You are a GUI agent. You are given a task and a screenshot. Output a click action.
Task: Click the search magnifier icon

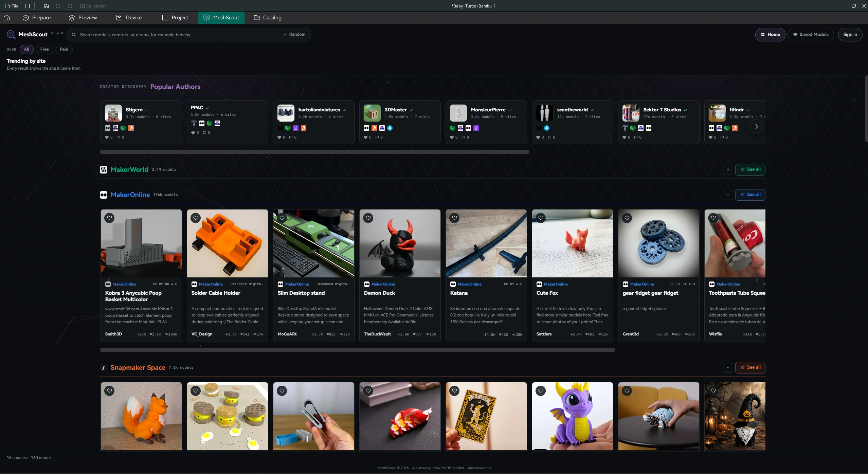coord(74,35)
